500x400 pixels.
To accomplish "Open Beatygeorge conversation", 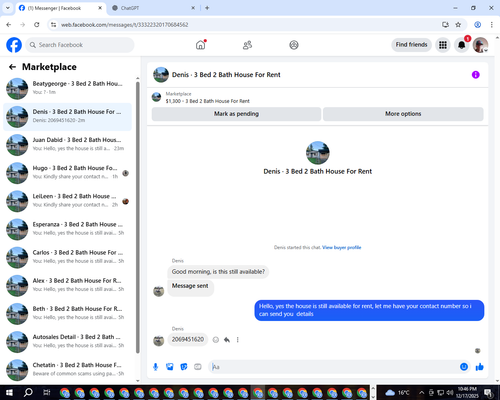I will click(x=67, y=88).
